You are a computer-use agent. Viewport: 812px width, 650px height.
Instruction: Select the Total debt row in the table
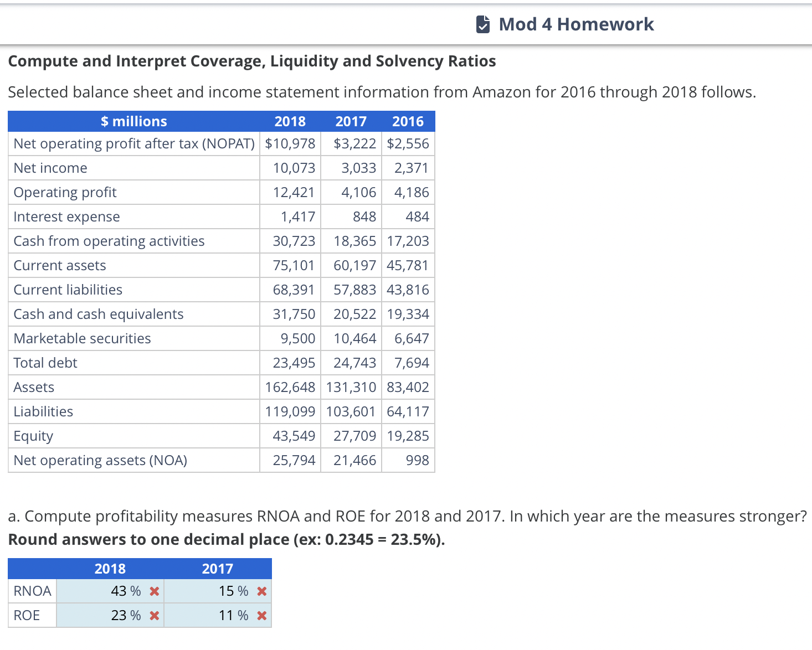[222, 363]
